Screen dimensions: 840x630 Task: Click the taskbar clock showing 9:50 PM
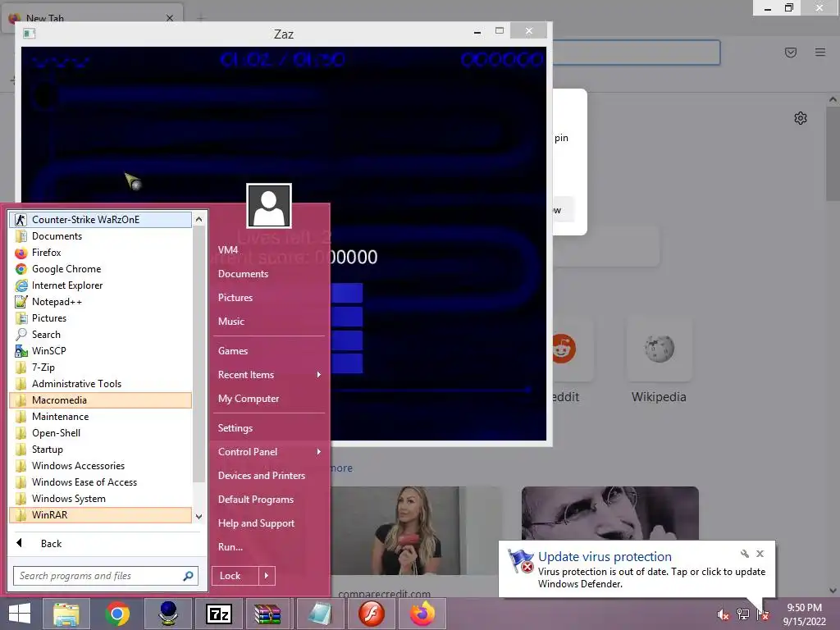coord(804,614)
